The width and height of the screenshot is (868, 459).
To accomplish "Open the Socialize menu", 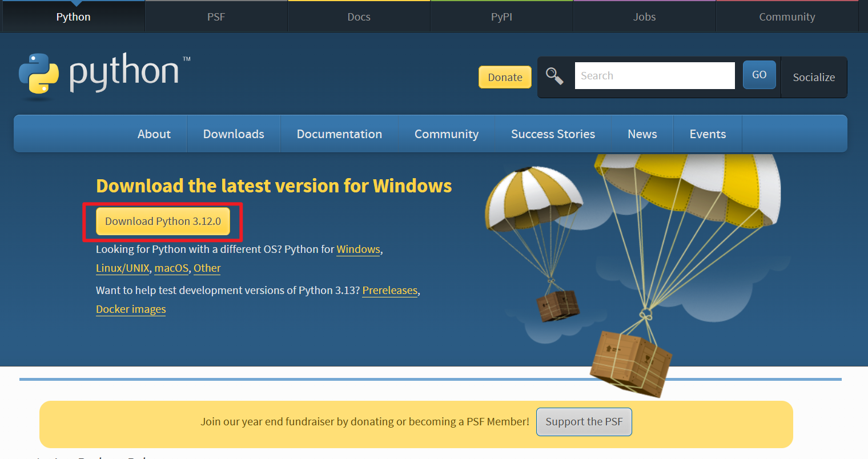I will (814, 77).
